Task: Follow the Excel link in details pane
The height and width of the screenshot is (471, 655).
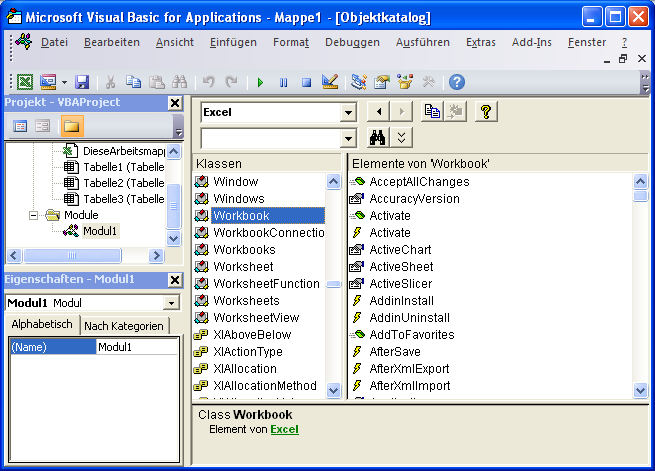Action: [284, 429]
